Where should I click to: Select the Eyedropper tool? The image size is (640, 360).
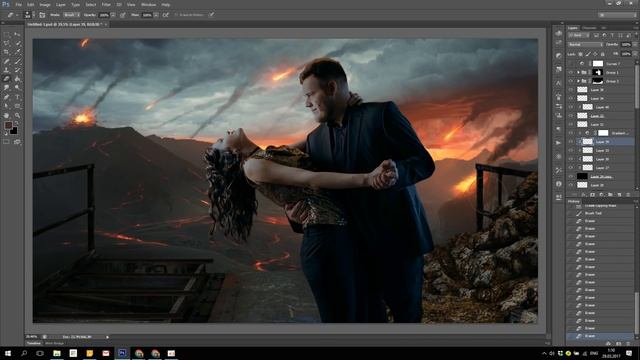pyautogui.click(x=17, y=52)
